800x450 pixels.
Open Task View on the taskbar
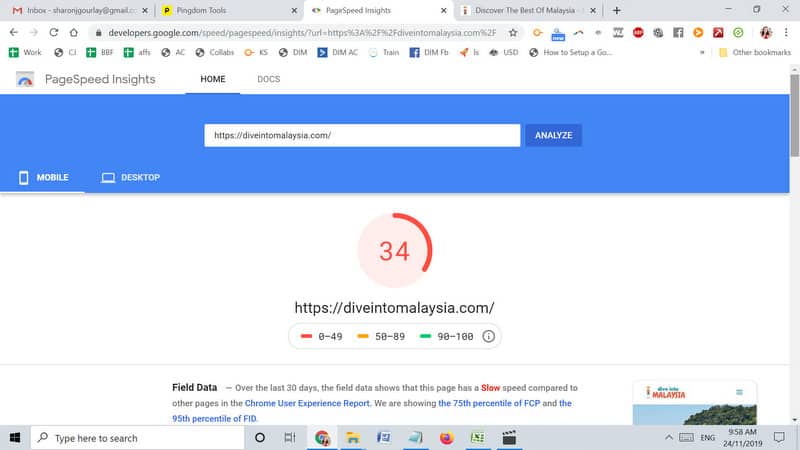(290, 438)
